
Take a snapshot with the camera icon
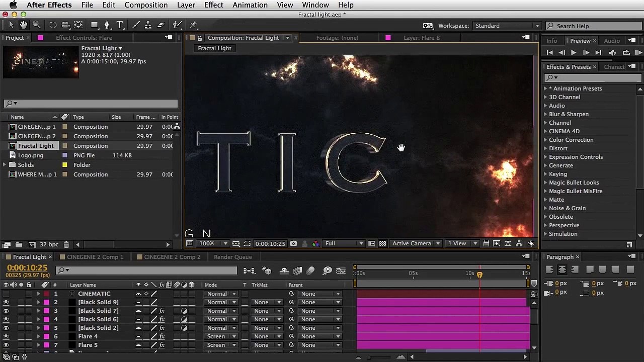[293, 244]
